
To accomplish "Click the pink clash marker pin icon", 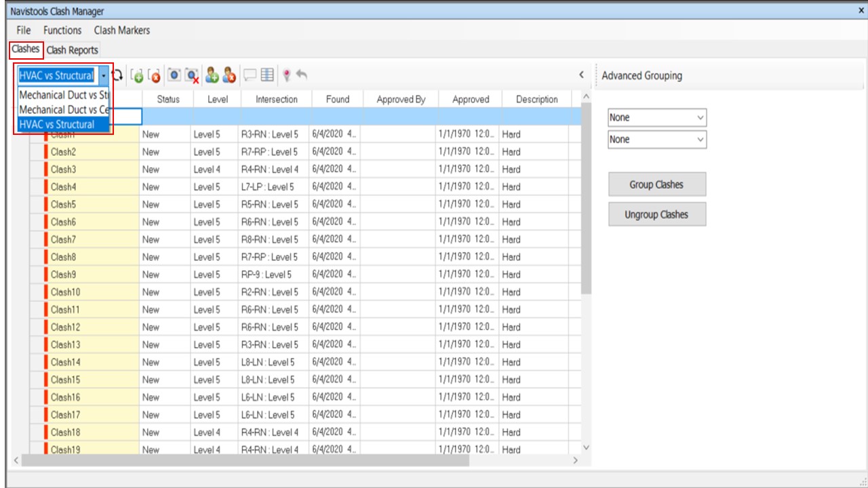I will coord(287,75).
